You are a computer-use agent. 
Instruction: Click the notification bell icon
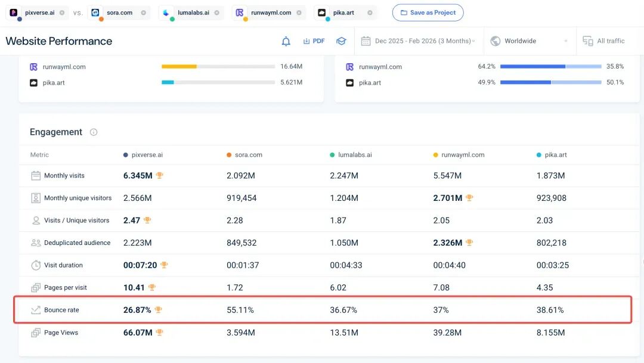286,41
